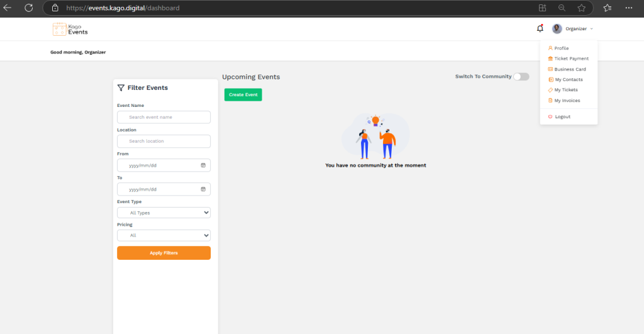Click the notification bell icon
644x334 pixels.
(540, 28)
